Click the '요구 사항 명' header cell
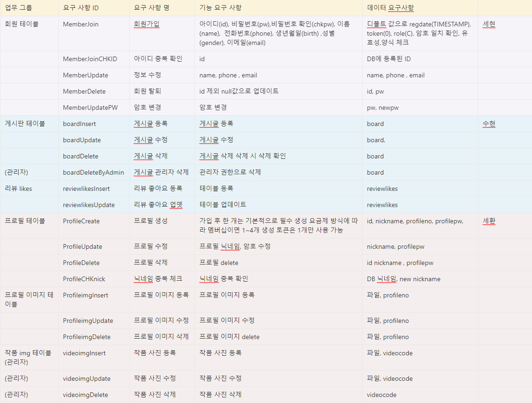The height and width of the screenshot is (403, 532). coord(162,8)
